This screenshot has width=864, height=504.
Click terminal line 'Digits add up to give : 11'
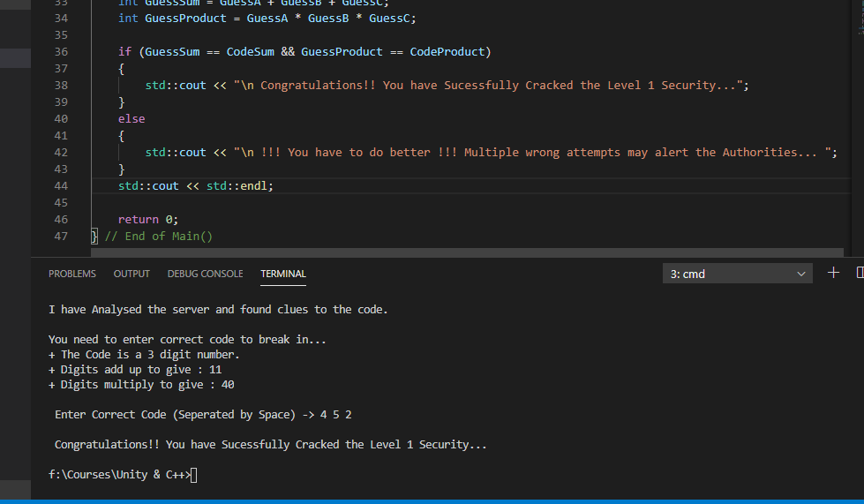tap(135, 370)
